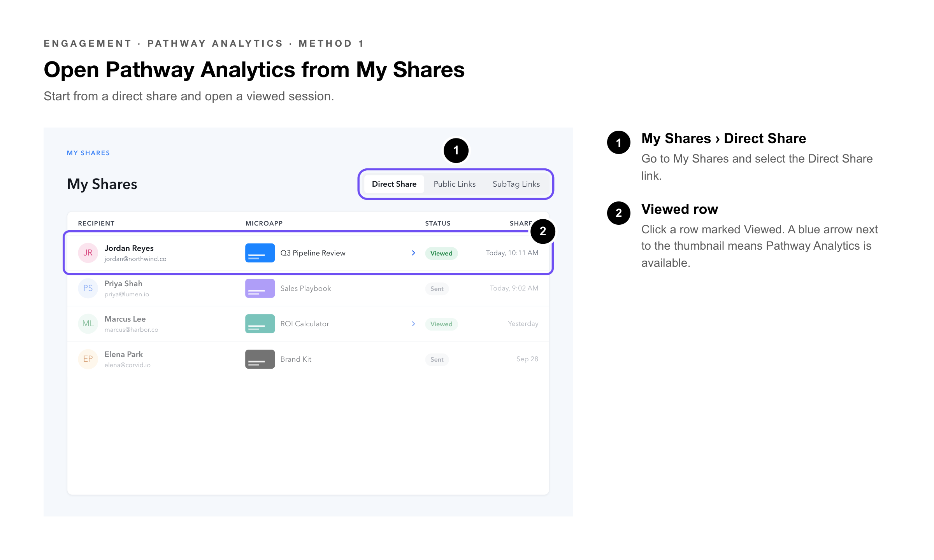Click the MICROAPP column header
934x560 pixels.
click(x=264, y=223)
